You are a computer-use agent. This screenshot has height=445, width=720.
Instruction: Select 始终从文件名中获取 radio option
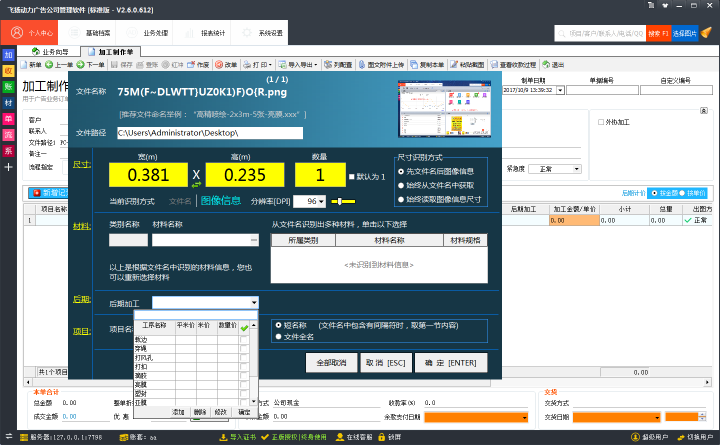[x=402, y=184]
